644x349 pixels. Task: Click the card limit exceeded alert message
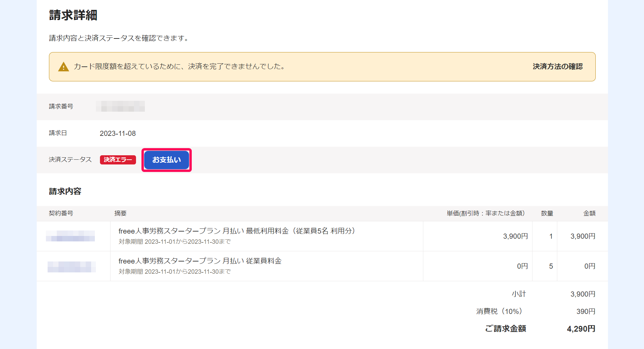point(180,66)
